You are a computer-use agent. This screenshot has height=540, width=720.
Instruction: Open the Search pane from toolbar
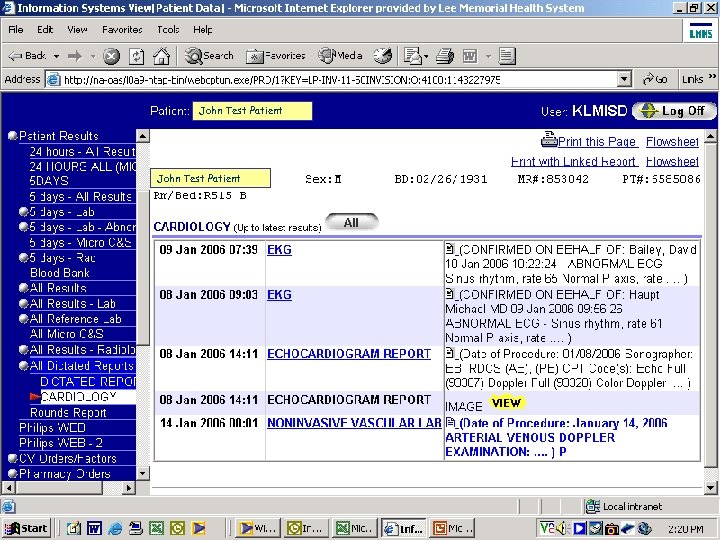coord(209,56)
